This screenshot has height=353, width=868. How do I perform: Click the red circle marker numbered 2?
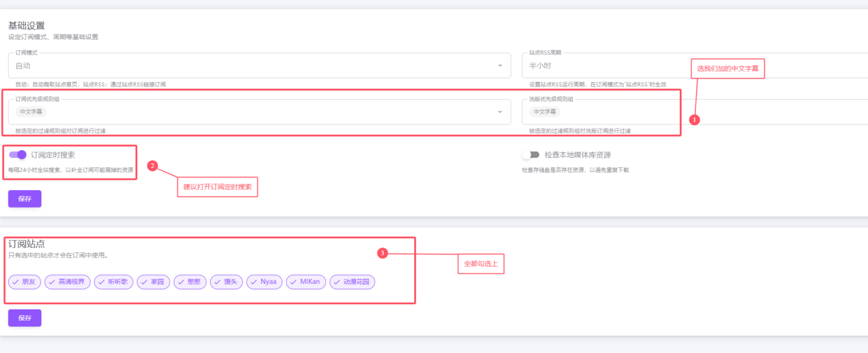(x=152, y=166)
